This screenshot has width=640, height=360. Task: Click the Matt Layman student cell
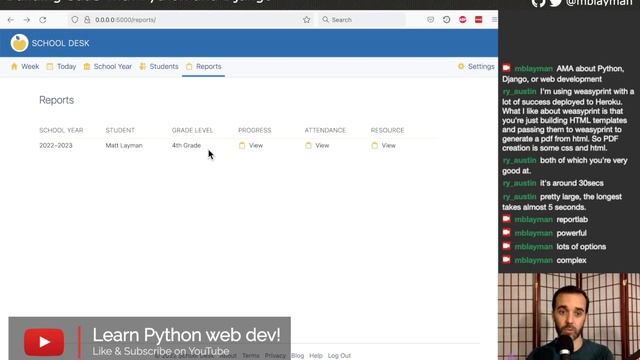(x=124, y=145)
